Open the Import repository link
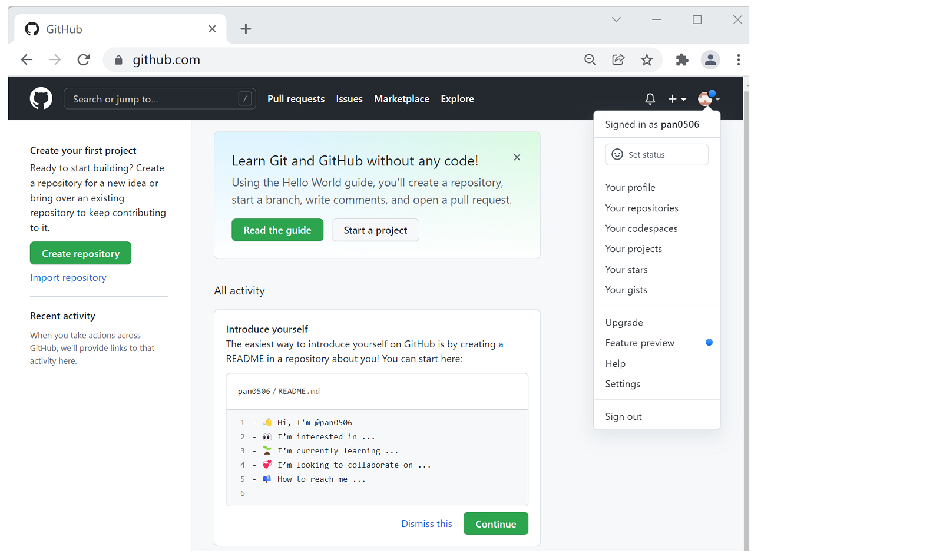Image resolution: width=943 pixels, height=560 pixels. point(68,278)
